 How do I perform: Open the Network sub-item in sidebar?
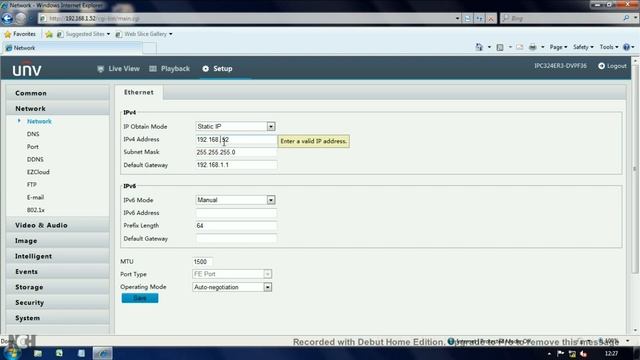[x=39, y=121]
